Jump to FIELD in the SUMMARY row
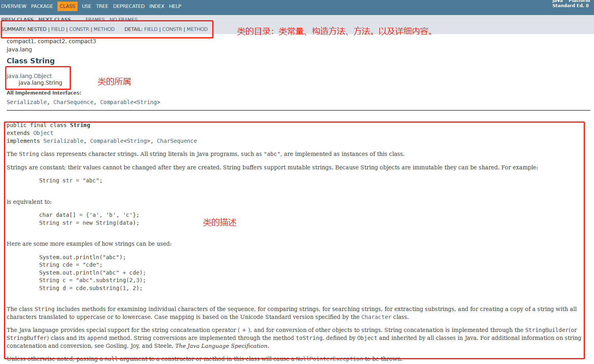 pyautogui.click(x=58, y=29)
